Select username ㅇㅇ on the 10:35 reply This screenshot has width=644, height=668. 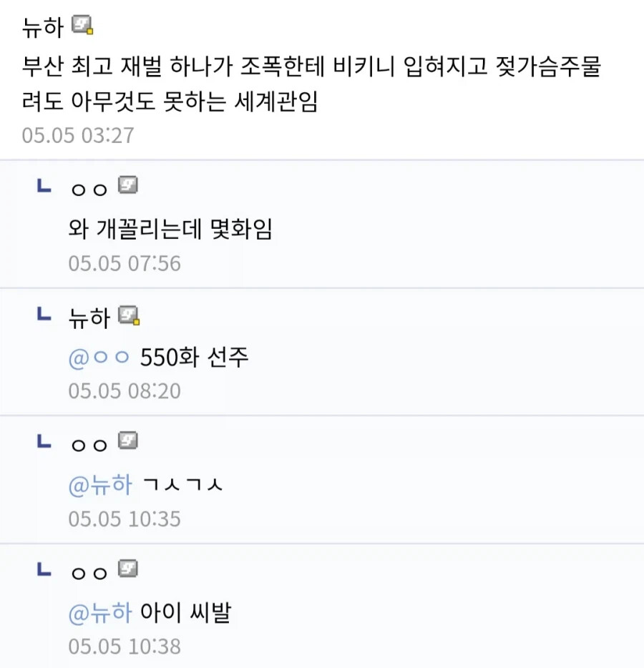click(89, 445)
